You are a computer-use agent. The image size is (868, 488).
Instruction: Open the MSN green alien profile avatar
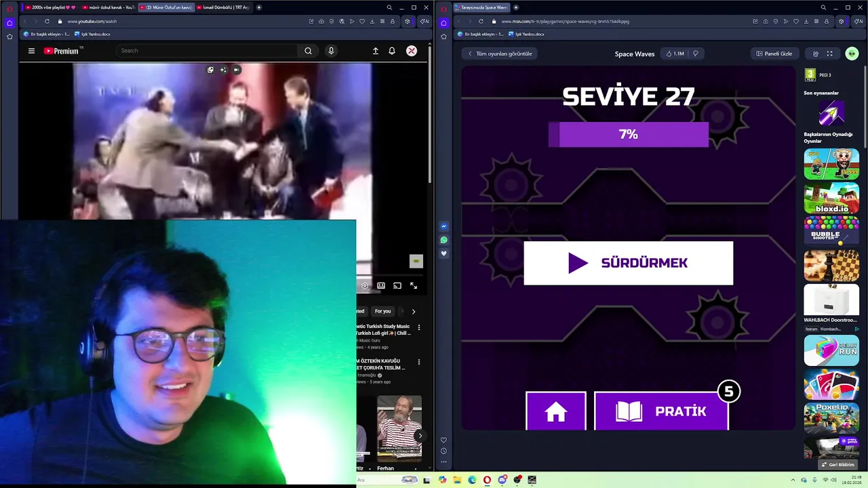pos(852,54)
